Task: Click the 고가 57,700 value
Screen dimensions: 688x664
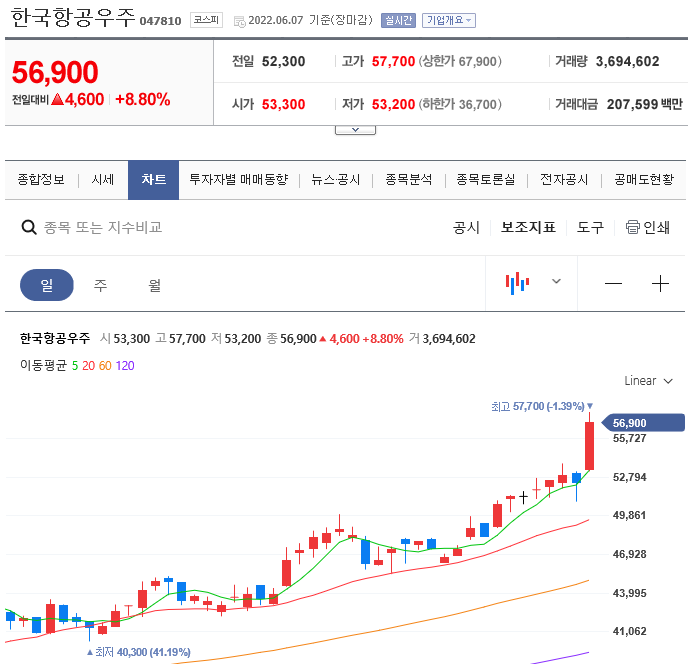Action: click(393, 61)
